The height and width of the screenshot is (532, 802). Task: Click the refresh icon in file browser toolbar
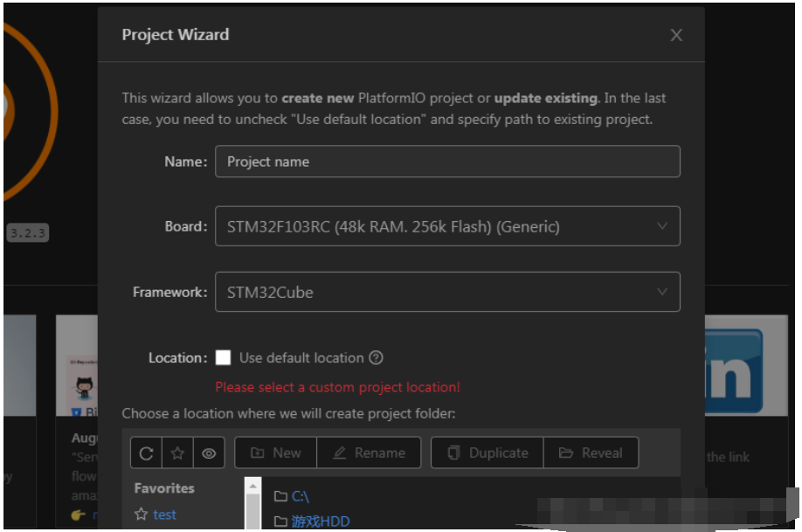click(146, 453)
